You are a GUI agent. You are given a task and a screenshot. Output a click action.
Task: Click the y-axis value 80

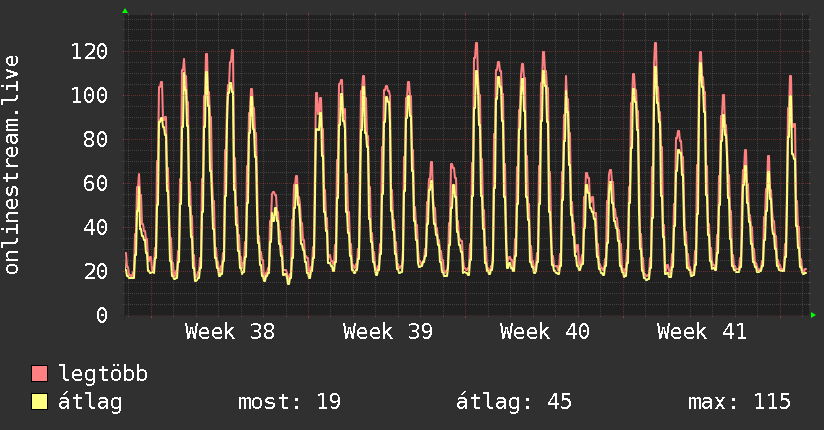[96, 140]
